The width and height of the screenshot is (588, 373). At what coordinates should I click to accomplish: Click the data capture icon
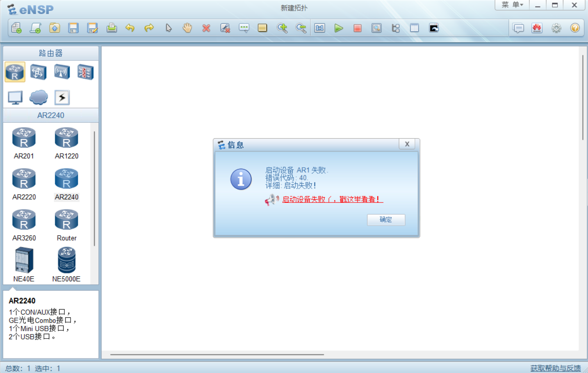click(376, 28)
